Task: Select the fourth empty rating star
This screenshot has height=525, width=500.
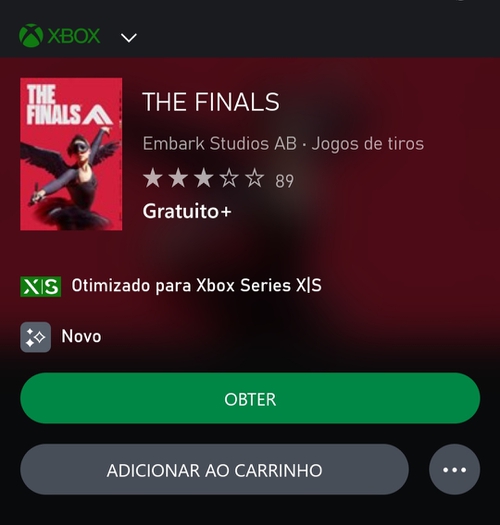Action: (x=229, y=178)
